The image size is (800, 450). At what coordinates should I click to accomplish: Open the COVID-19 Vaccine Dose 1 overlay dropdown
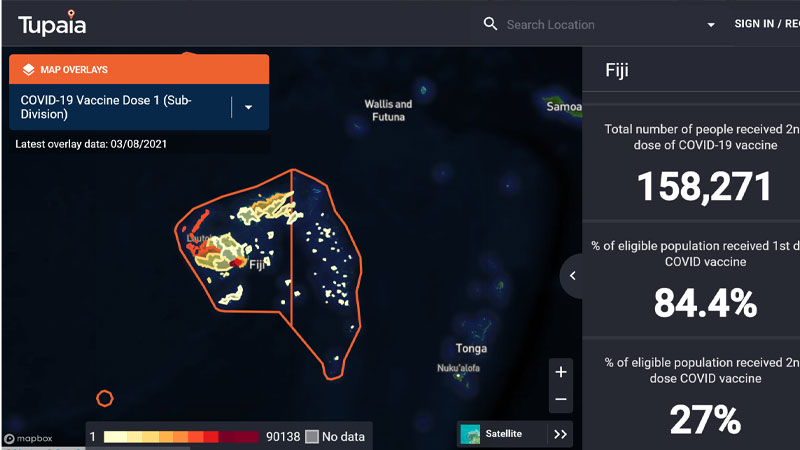point(248,107)
